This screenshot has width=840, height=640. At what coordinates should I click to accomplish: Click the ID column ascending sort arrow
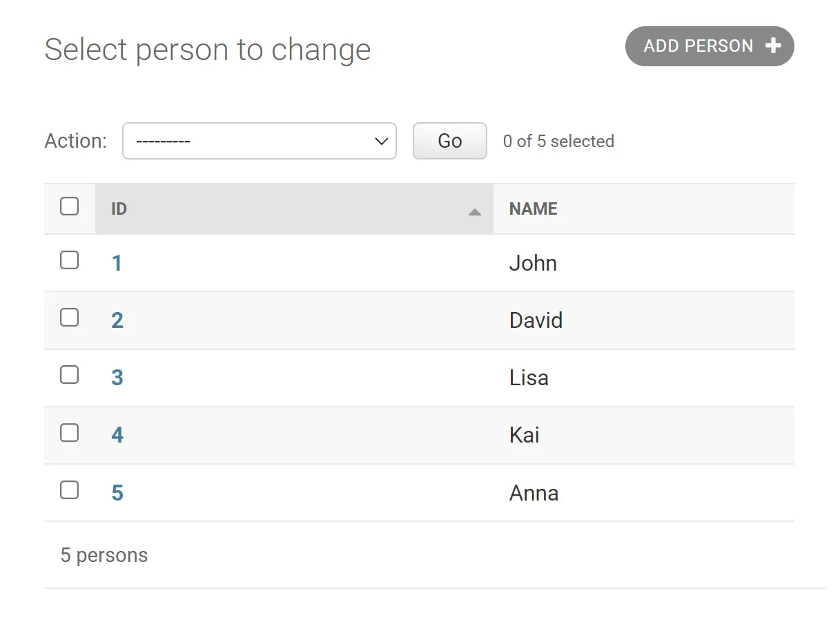tap(474, 212)
